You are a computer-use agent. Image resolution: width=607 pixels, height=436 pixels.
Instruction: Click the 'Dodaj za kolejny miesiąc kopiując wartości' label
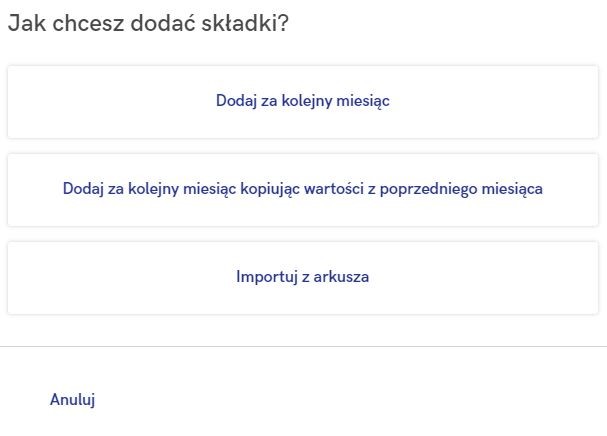303,189
